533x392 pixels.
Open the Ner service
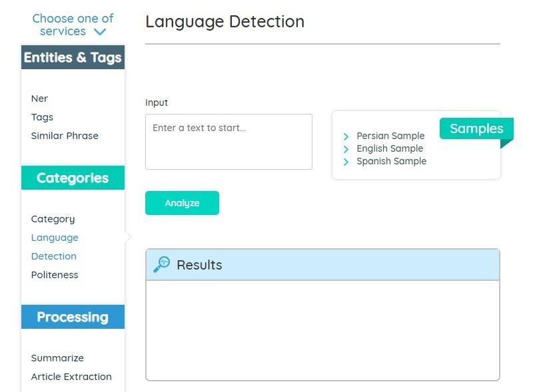(x=39, y=98)
